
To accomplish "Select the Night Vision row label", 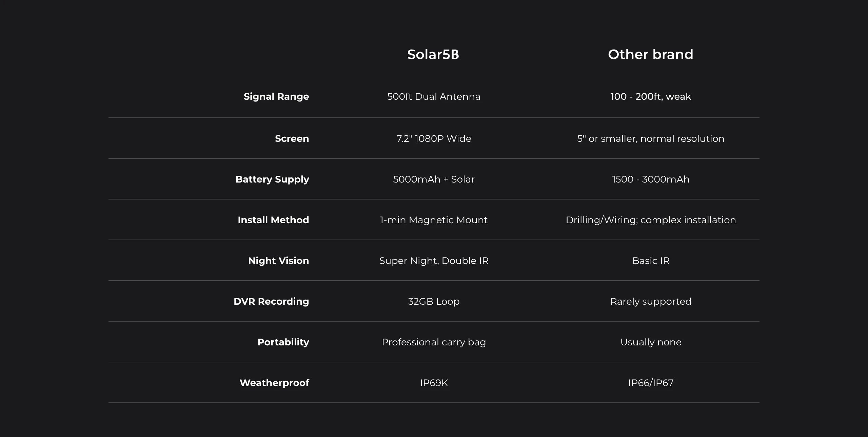I will pos(278,261).
